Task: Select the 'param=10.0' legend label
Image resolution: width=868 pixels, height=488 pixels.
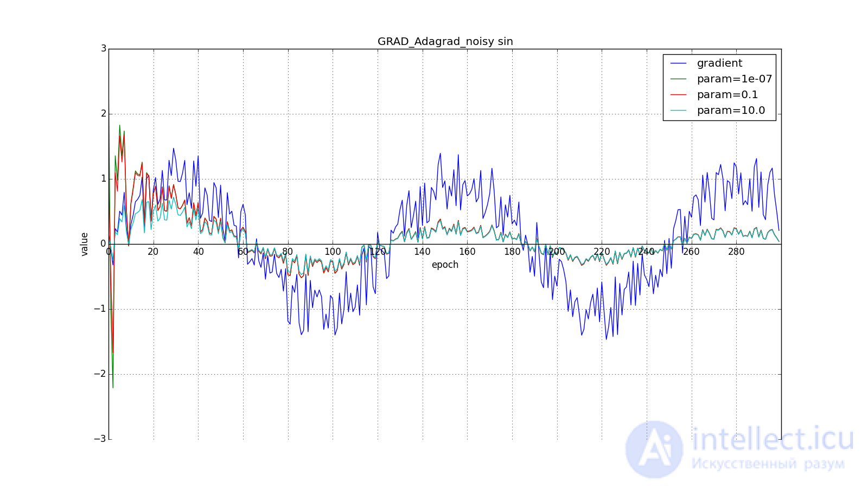Action: [731, 111]
